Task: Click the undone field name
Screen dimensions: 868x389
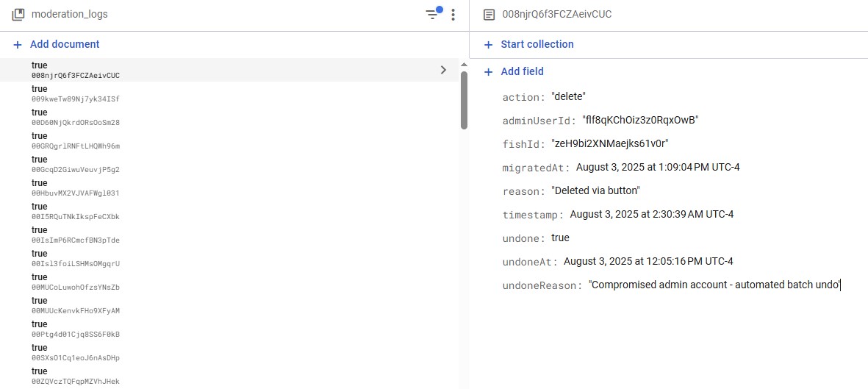Action: coord(524,239)
